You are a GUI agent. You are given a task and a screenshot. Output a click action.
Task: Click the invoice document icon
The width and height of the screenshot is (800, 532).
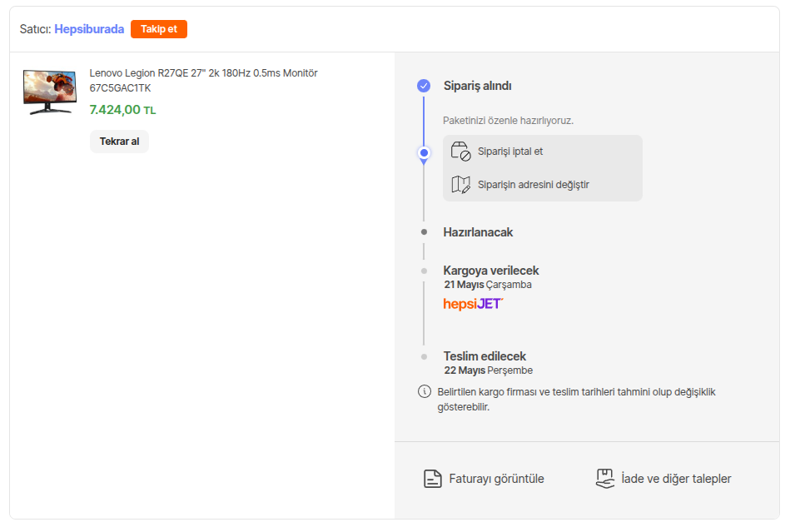[x=432, y=479]
